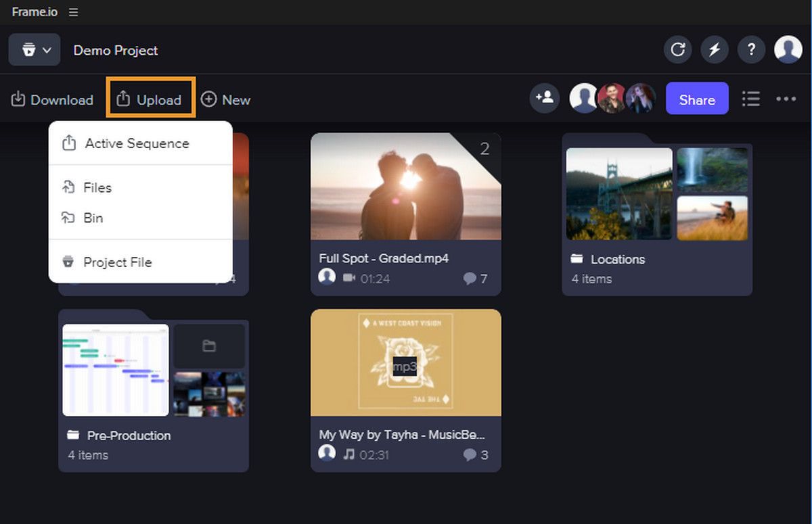
Task: Click the Frame.io hamburger menu icon
Action: pos(73,11)
